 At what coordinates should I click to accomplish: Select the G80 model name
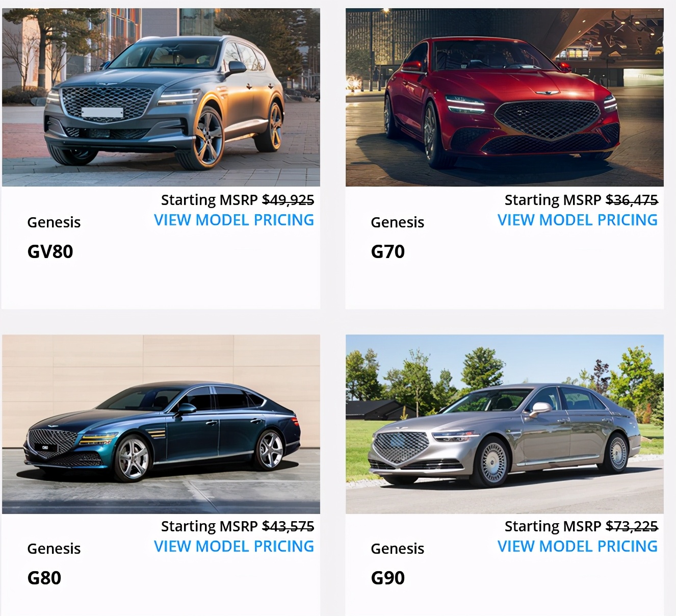(44, 578)
